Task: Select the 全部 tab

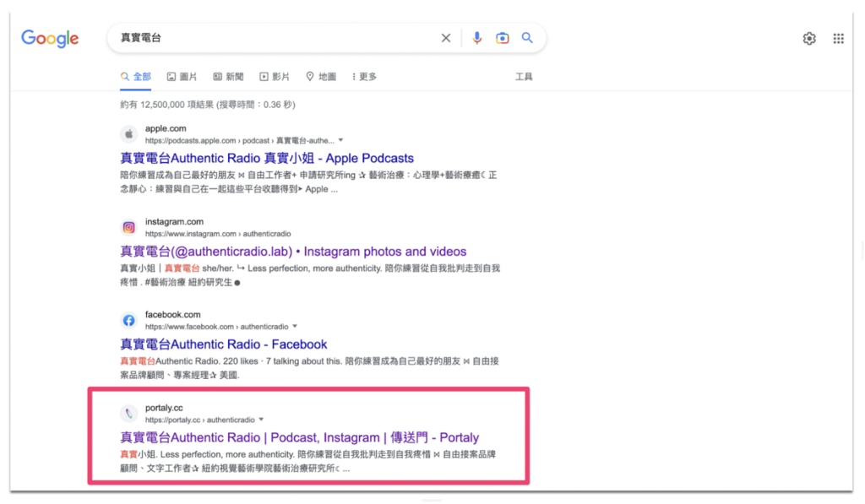Action: click(136, 77)
